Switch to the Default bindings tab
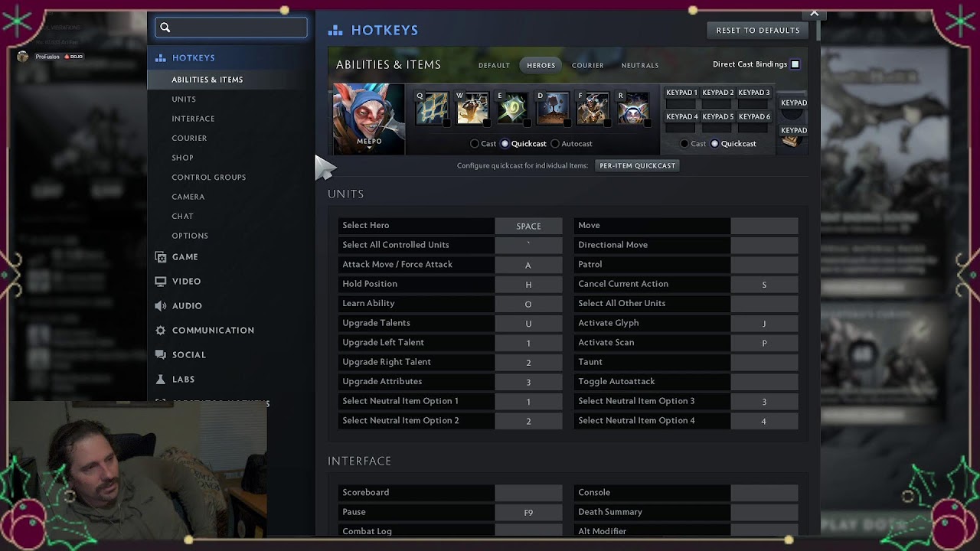 click(494, 66)
